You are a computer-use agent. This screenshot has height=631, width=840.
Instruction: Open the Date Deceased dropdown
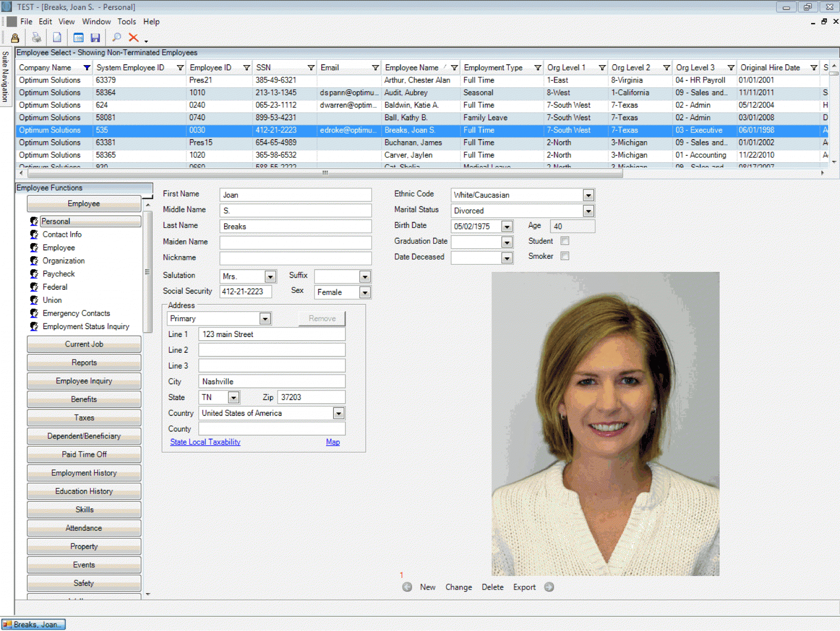(x=507, y=258)
